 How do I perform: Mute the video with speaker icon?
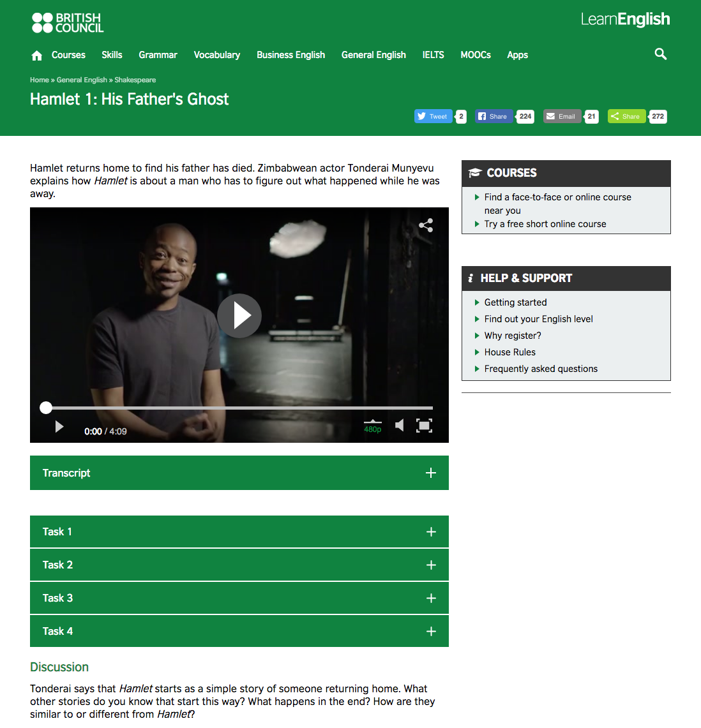400,426
